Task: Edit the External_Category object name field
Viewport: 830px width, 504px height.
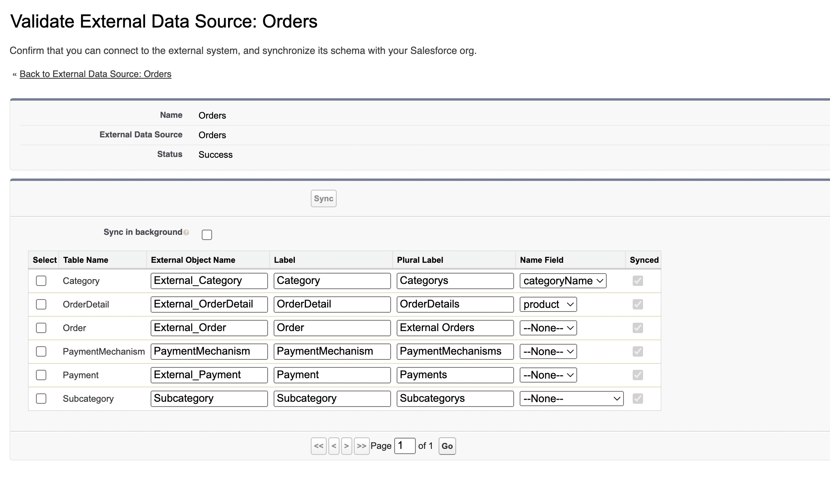Action: (x=208, y=281)
